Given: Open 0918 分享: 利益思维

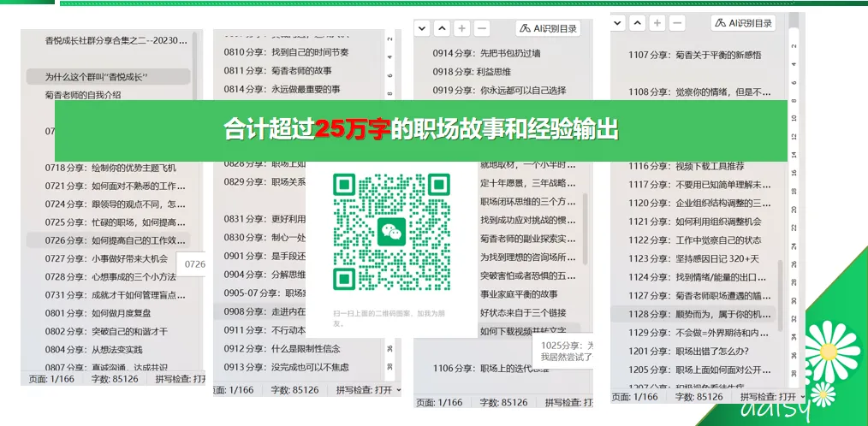Looking at the screenshot, I should 472,71.
